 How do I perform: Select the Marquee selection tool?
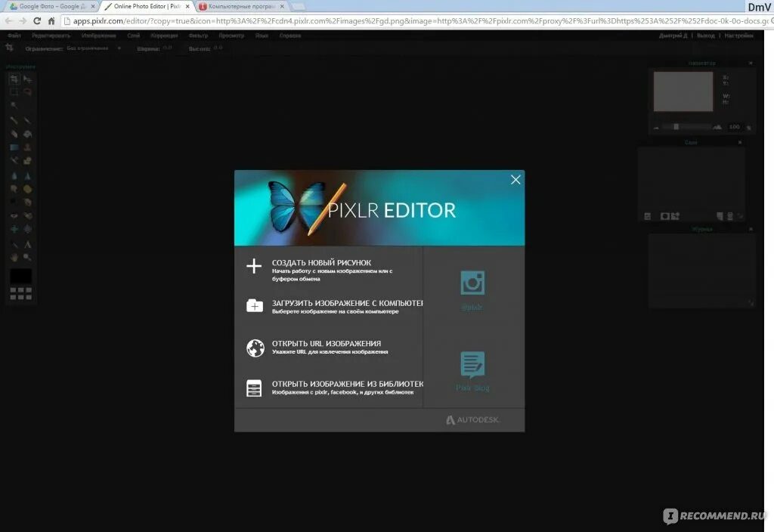14,92
